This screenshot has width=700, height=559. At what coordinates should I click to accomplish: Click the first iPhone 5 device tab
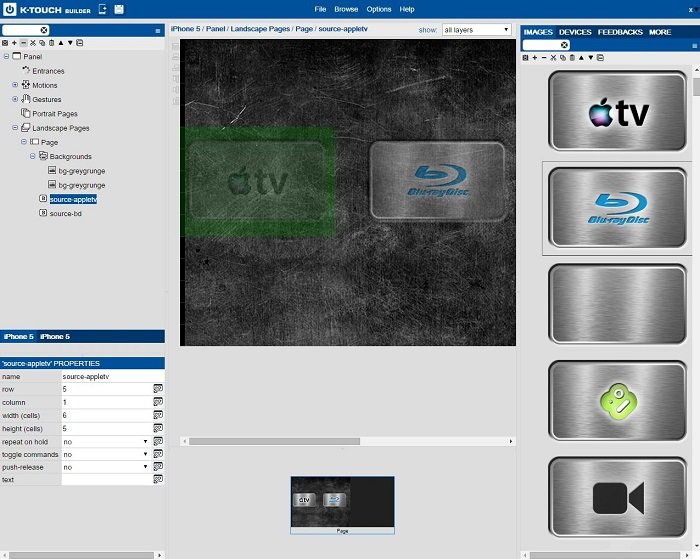(x=18, y=337)
